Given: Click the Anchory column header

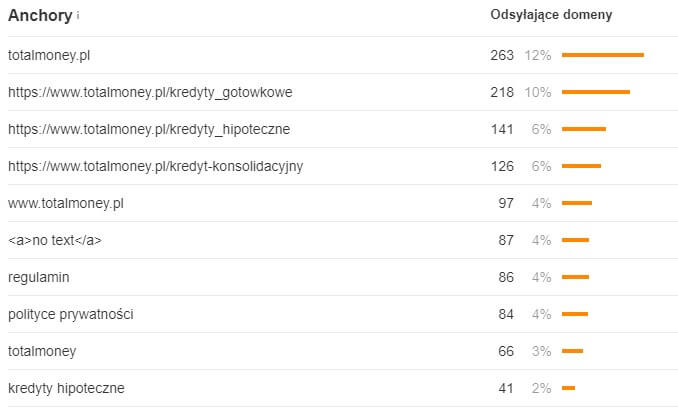Looking at the screenshot, I should [39, 15].
